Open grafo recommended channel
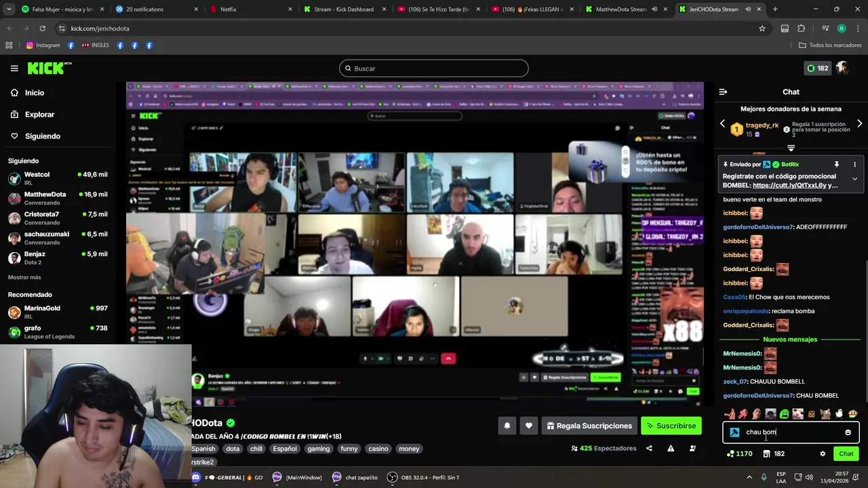Viewport: 868px width, 488px height. pyautogui.click(x=58, y=332)
